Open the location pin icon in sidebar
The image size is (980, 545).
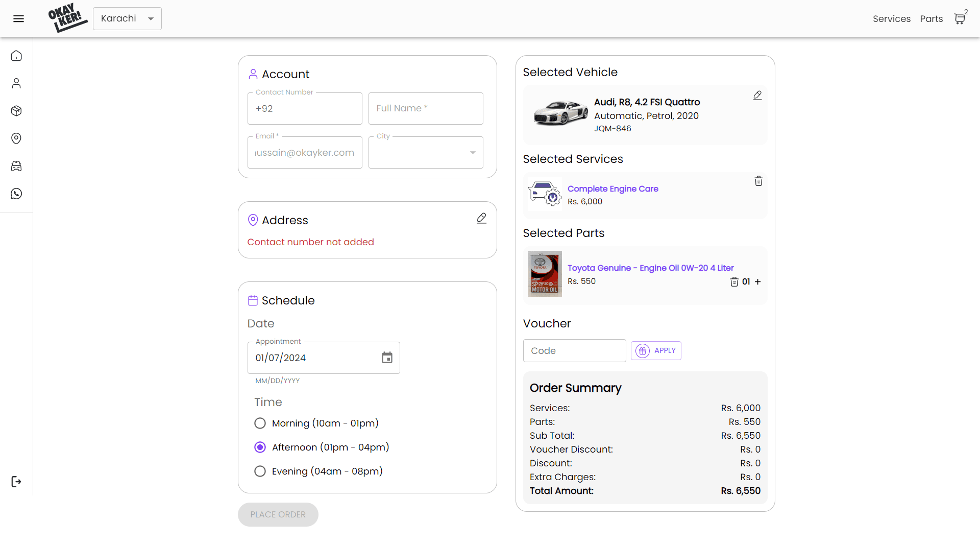tap(16, 138)
